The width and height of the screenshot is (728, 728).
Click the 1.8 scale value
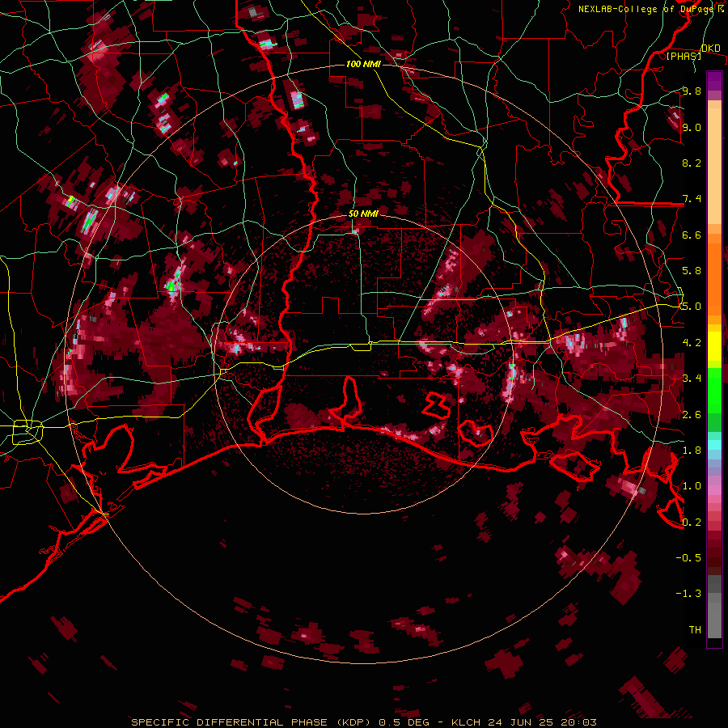pyautogui.click(x=692, y=451)
